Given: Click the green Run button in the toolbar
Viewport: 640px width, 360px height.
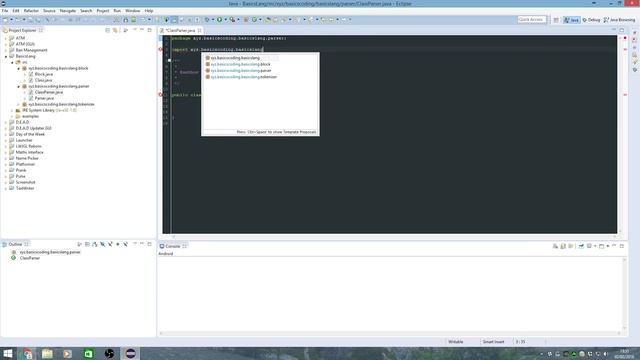Looking at the screenshot, I should 219,20.
